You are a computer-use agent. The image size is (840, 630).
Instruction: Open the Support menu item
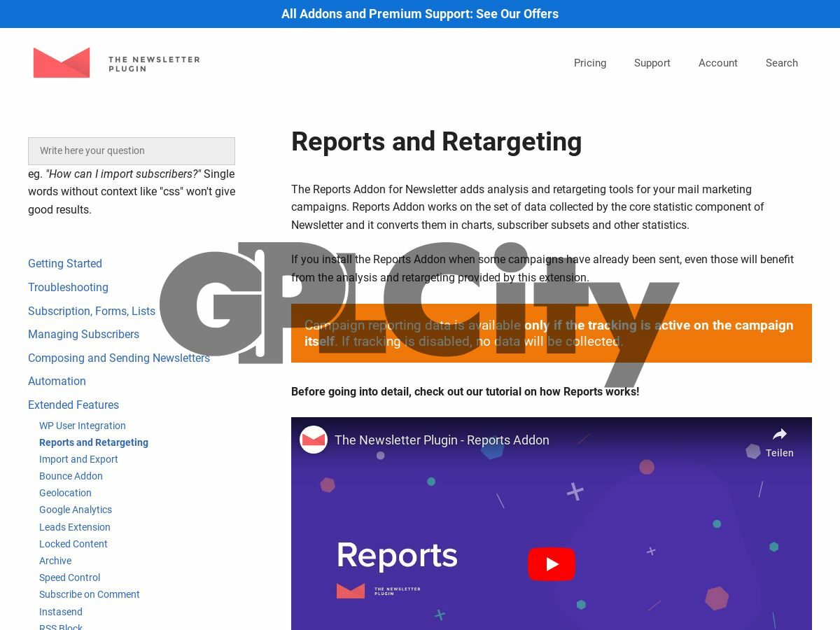[652, 63]
